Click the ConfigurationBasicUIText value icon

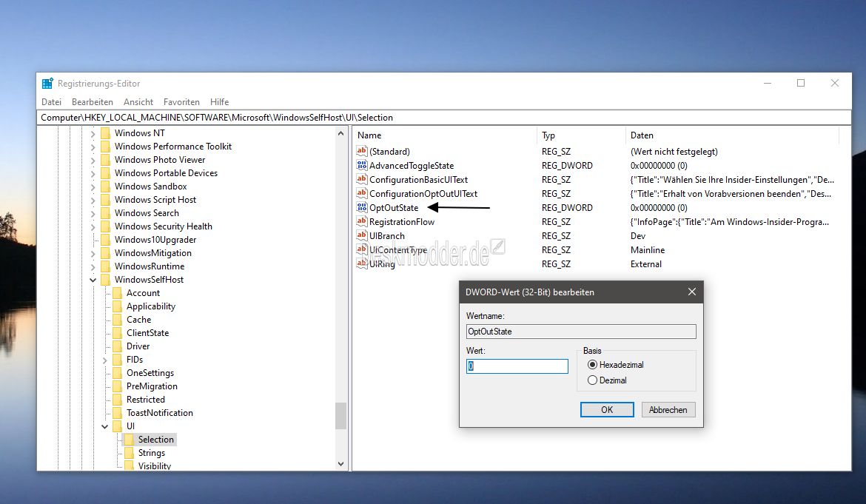pos(362,179)
